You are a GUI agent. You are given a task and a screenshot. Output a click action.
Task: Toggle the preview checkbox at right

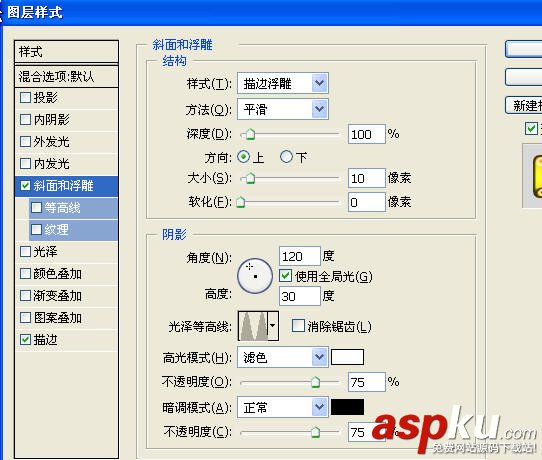pyautogui.click(x=531, y=128)
